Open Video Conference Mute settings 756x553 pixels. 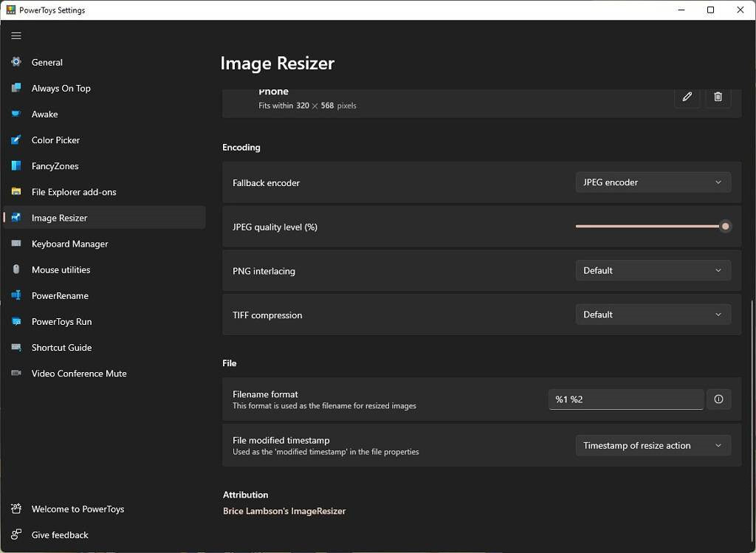tap(79, 374)
